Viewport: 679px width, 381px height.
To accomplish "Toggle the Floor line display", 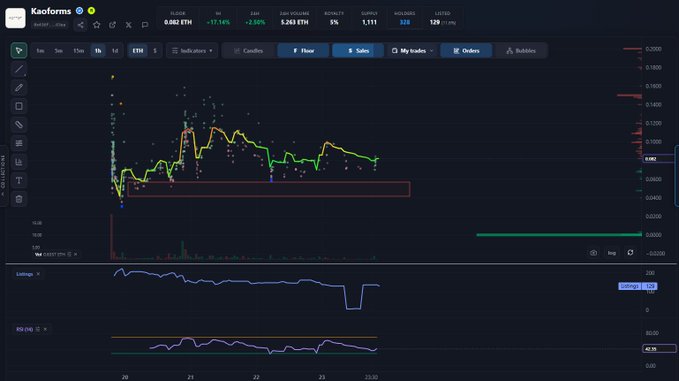I will [303, 51].
